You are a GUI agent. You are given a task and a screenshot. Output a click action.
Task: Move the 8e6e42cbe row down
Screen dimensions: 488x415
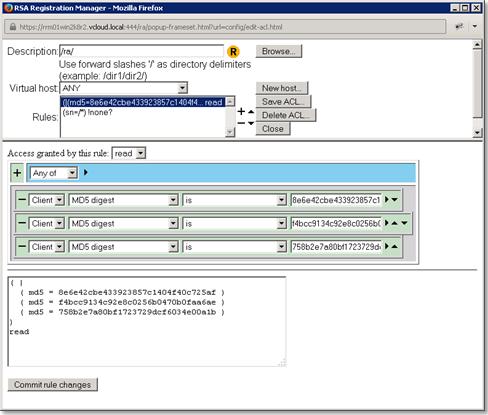point(395,200)
